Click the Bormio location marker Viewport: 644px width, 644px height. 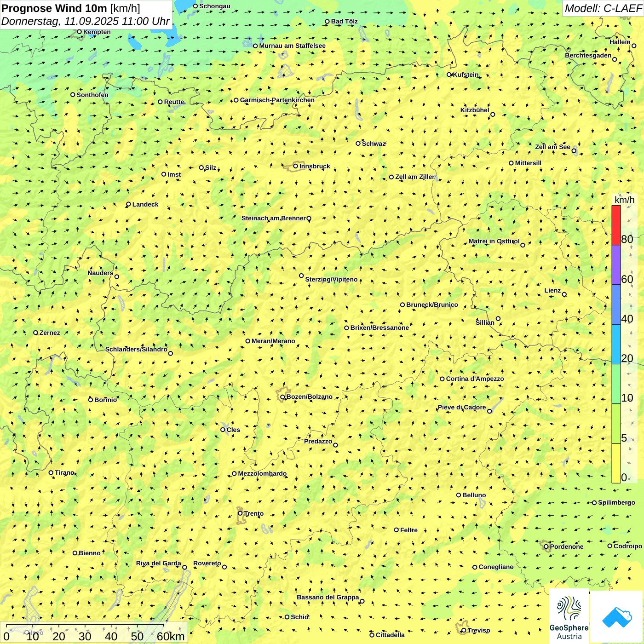[x=91, y=400]
